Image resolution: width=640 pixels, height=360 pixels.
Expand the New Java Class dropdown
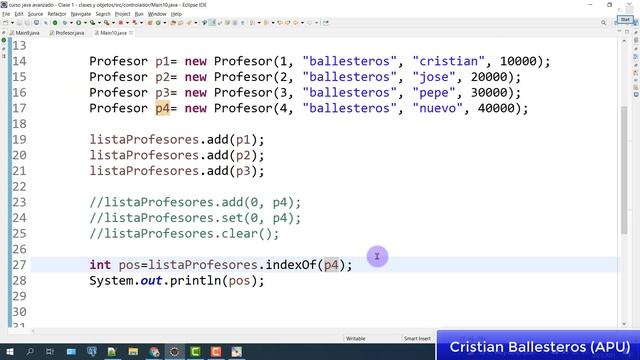pos(164,23)
